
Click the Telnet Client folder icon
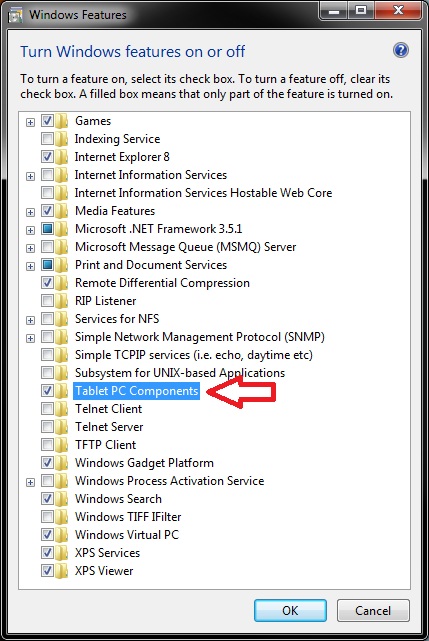coord(62,409)
